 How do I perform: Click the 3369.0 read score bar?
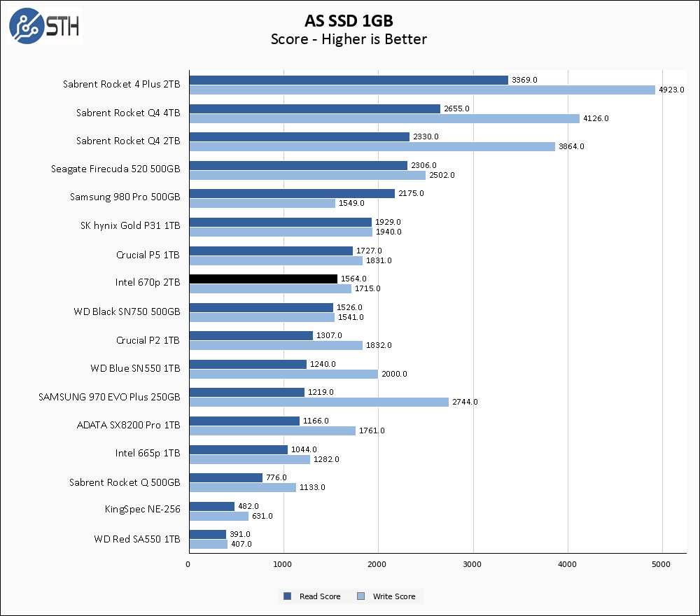[349, 80]
